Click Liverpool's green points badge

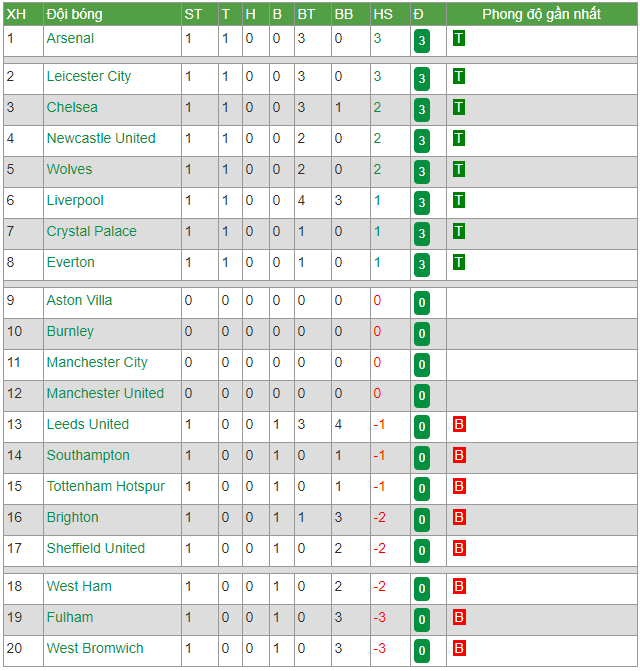(x=421, y=203)
